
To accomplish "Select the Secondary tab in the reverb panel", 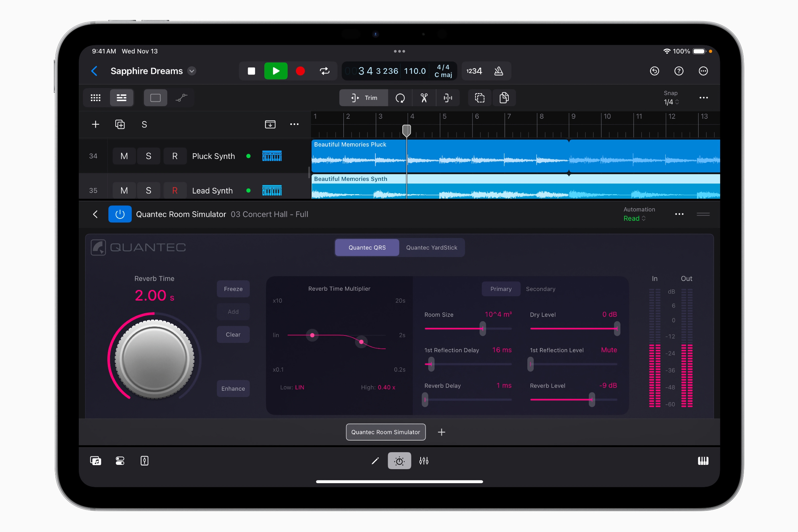I will coord(541,289).
